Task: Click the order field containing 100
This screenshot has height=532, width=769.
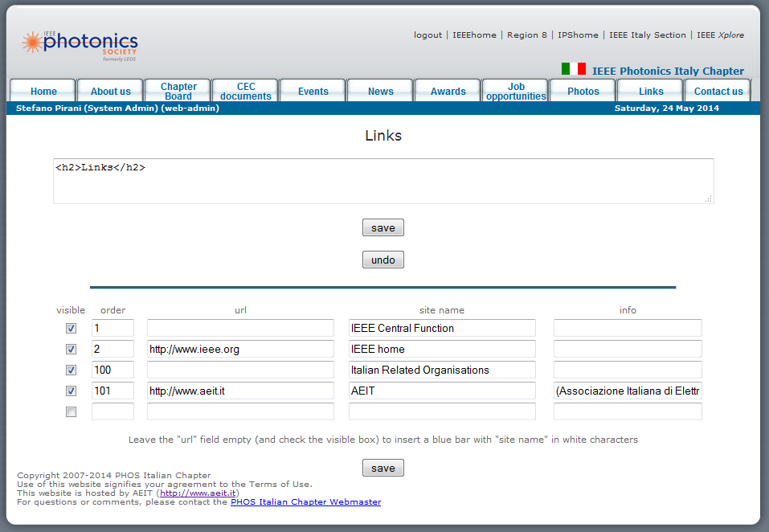Action: (x=112, y=370)
